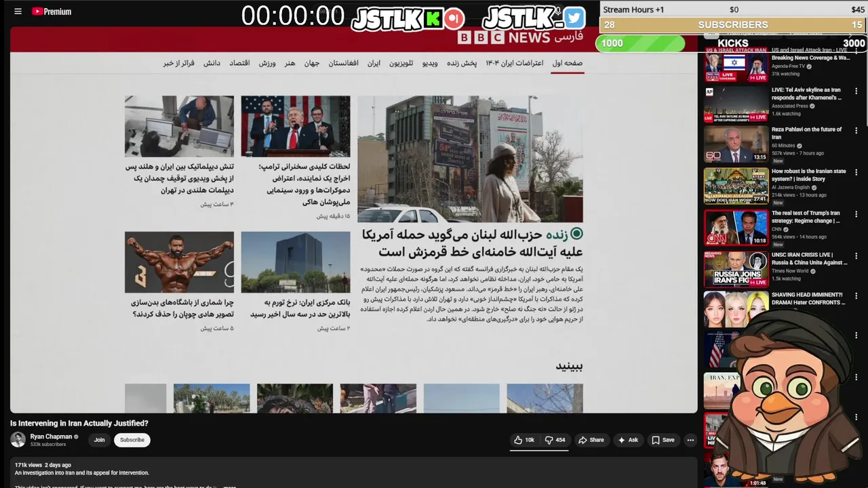This screenshot has height=488, width=868.
Task: Open more actions ellipsis beside Save
Action: tap(690, 440)
